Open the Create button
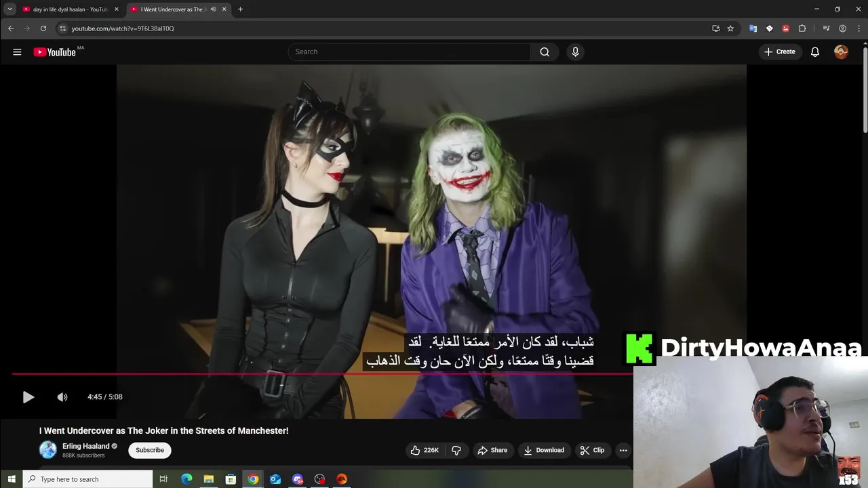868x488 pixels. tap(780, 52)
